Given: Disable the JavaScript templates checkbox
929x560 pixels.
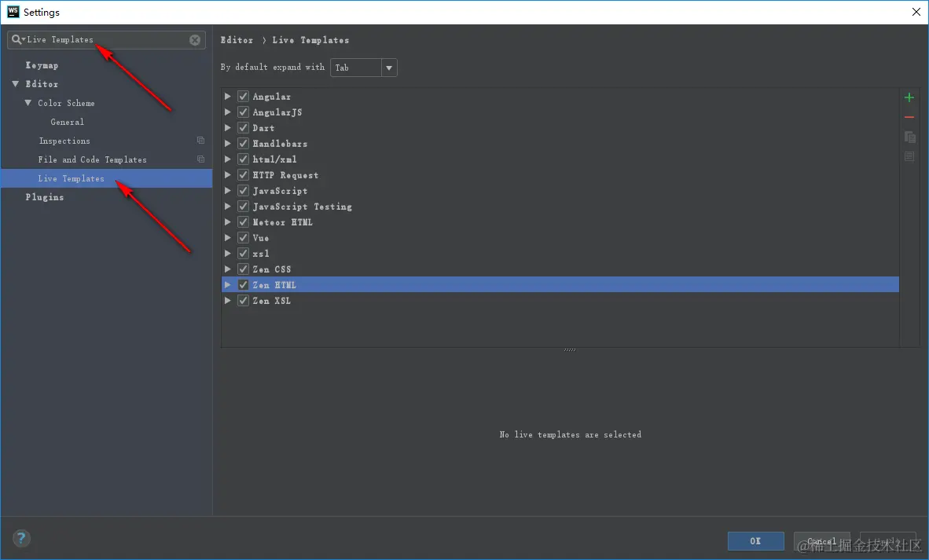Looking at the screenshot, I should pos(243,190).
